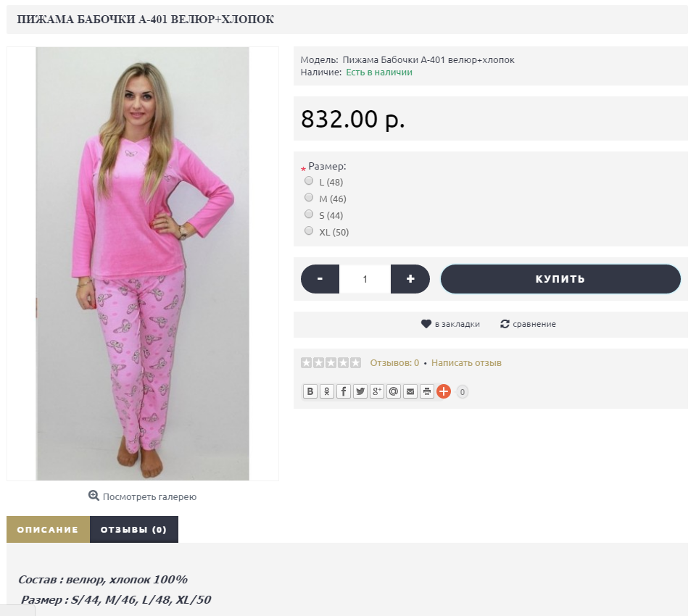The image size is (696, 616).
Task: Switch to the Отзывы (0) tab
Action: pyautogui.click(x=133, y=530)
